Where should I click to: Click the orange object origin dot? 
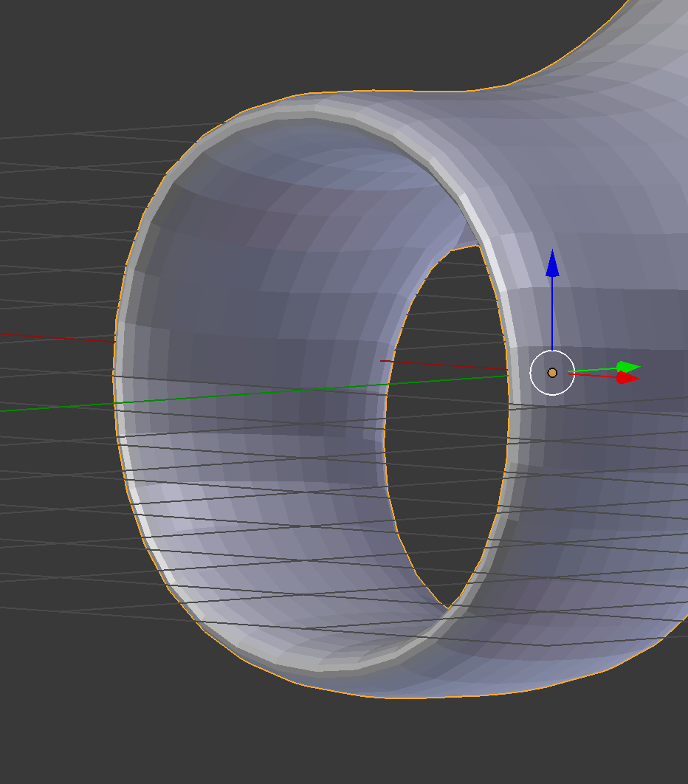[x=551, y=374]
